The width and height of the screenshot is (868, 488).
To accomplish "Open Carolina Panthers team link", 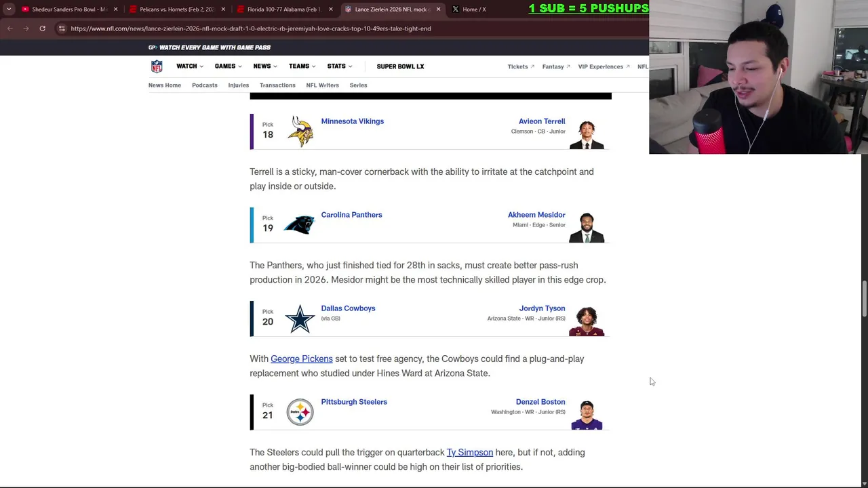I will tap(351, 215).
